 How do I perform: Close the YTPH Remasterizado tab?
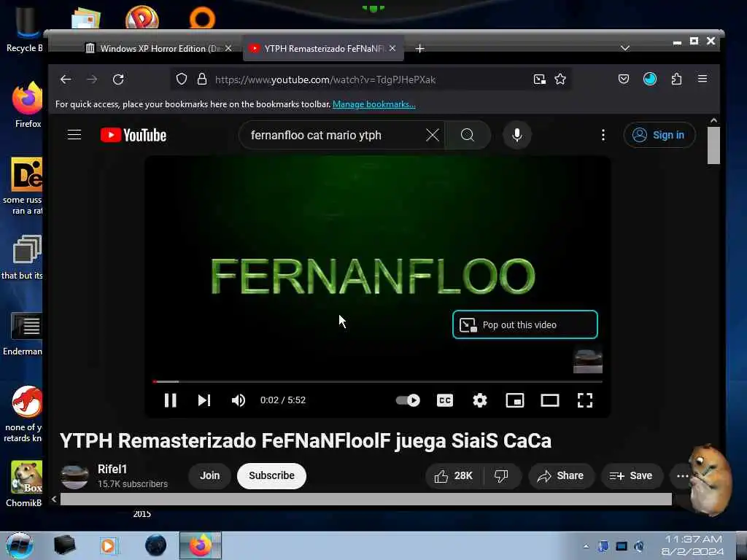pos(392,48)
